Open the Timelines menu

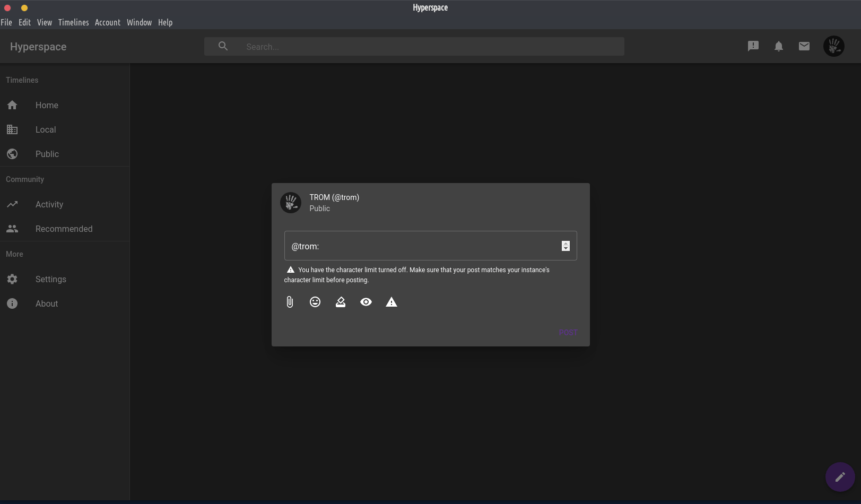pos(73,22)
